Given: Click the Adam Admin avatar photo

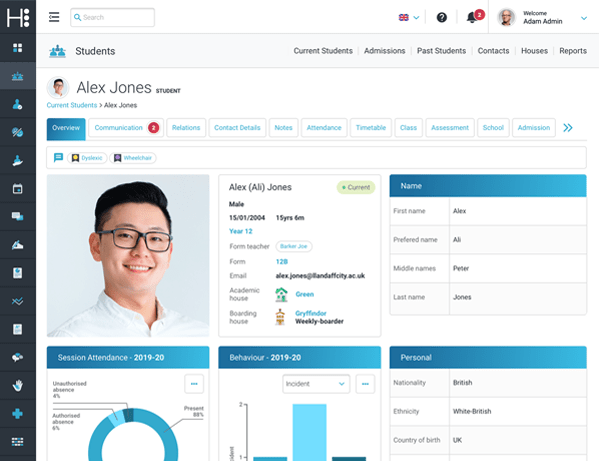Looking at the screenshot, I should 507,18.
